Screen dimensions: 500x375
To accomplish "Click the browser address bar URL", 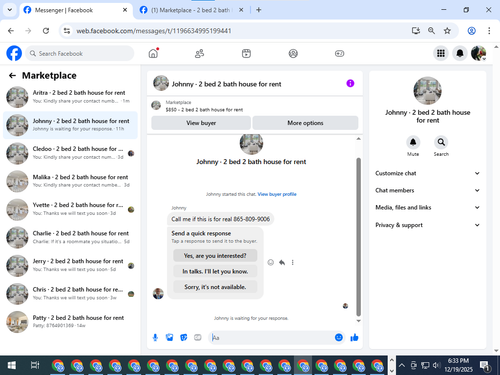I will [154, 31].
